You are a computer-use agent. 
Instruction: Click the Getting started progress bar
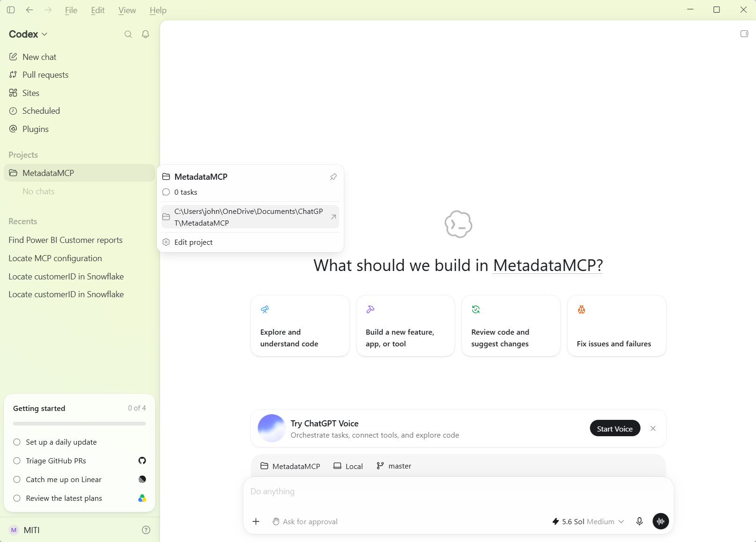tap(80, 424)
